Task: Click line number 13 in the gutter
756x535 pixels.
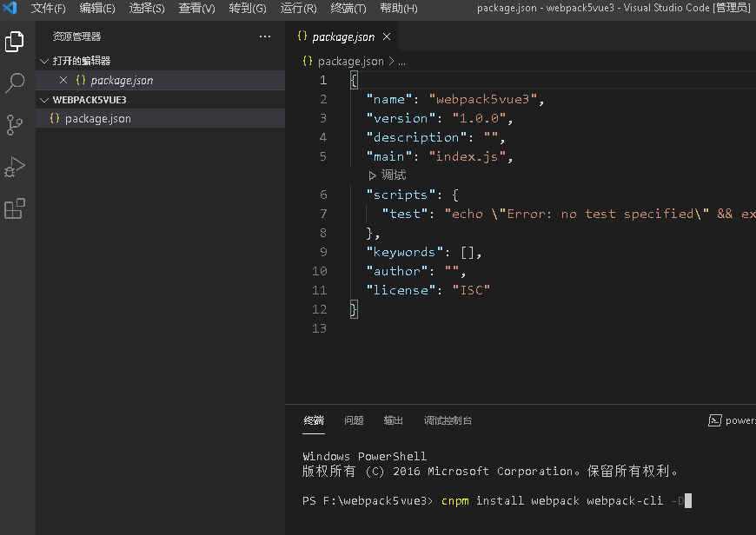Action: (319, 328)
